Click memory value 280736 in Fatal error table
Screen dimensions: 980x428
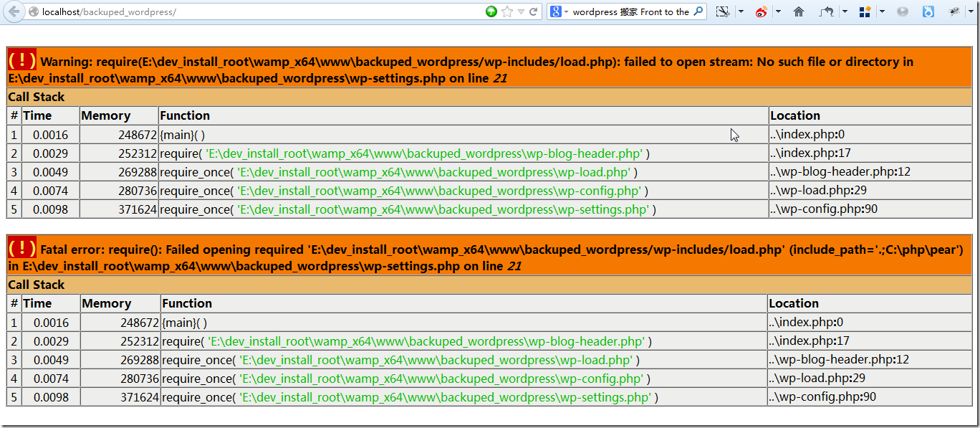[139, 379]
